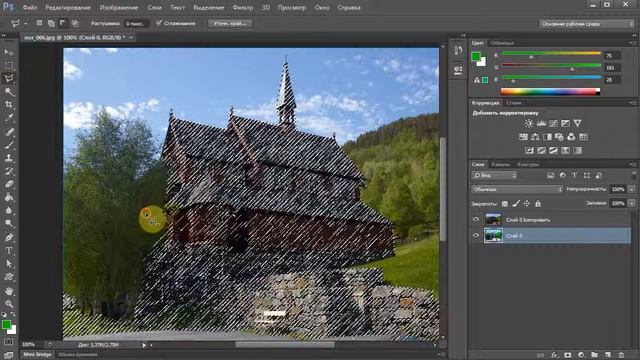Screen dimensions: 640x360
Task: Open the layer blend mode dropdown
Action: (517, 189)
